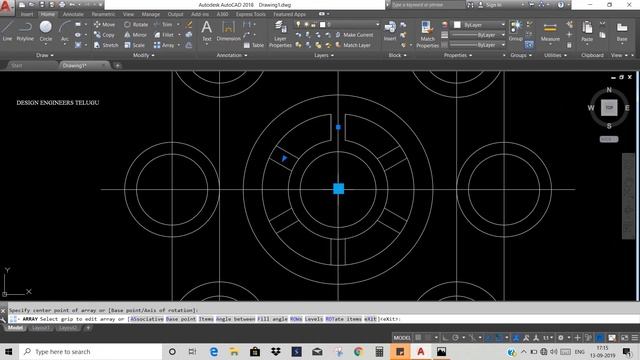This screenshot has height=360, width=640.
Task: Expand the Block panel
Action: coord(397,55)
